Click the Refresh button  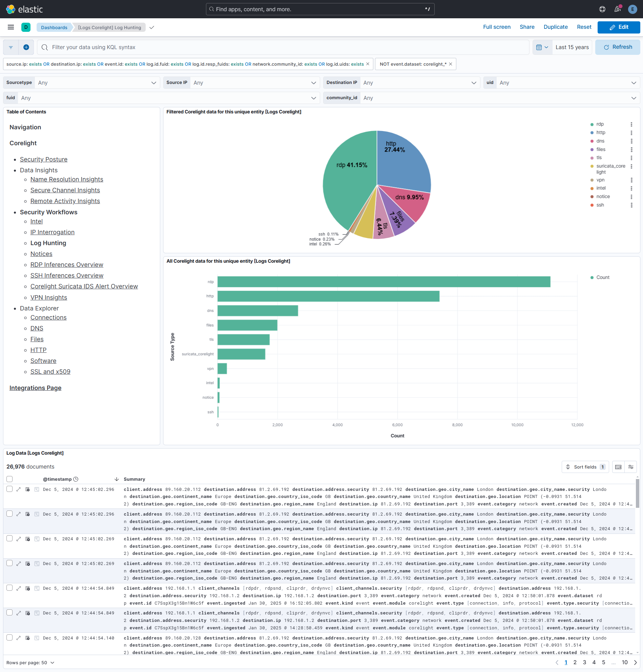[617, 47]
